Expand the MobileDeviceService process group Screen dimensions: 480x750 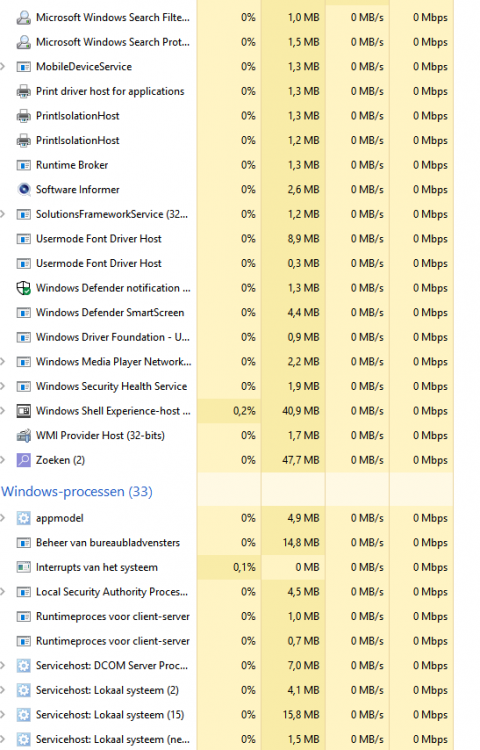[3, 66]
